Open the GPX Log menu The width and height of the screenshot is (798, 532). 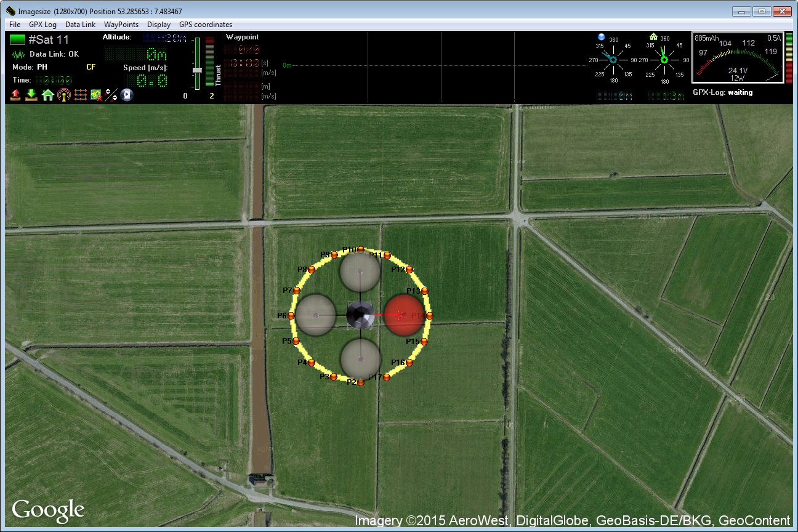tap(42, 25)
